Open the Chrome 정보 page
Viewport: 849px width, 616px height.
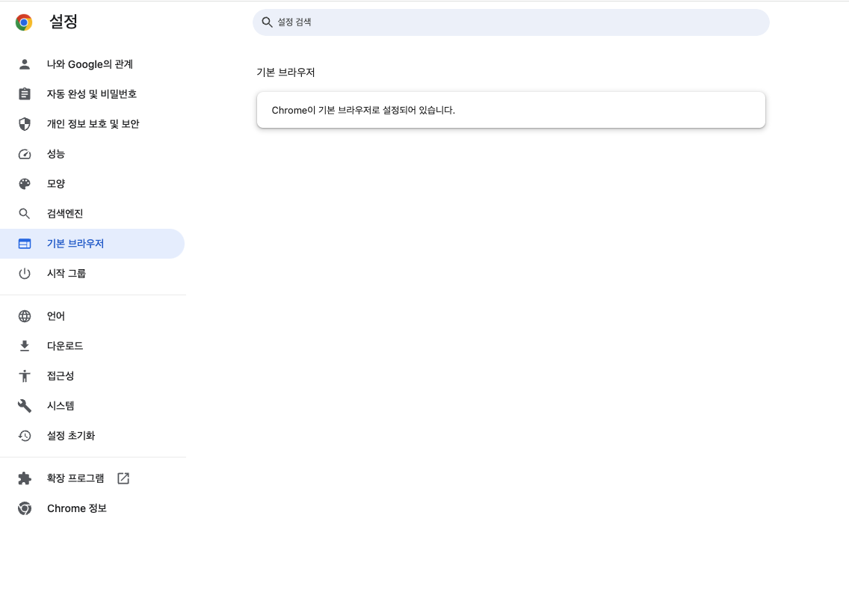pyautogui.click(x=92, y=508)
